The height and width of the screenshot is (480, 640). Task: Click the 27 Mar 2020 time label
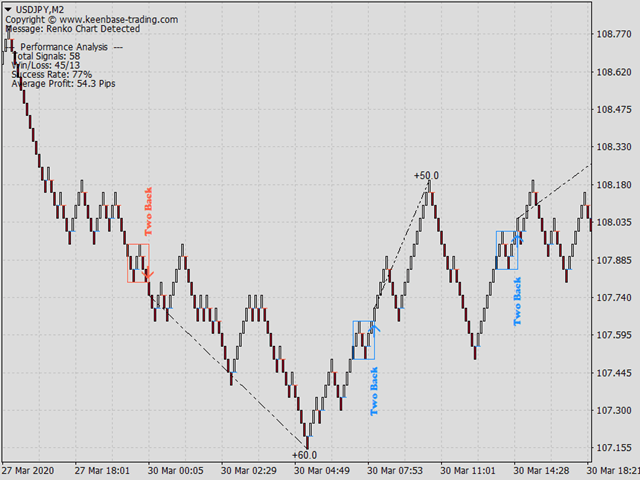[x=28, y=471]
